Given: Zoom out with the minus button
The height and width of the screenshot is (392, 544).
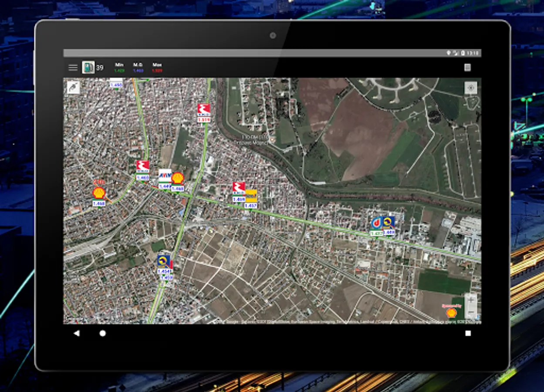Looking at the screenshot, I should 471,312.
